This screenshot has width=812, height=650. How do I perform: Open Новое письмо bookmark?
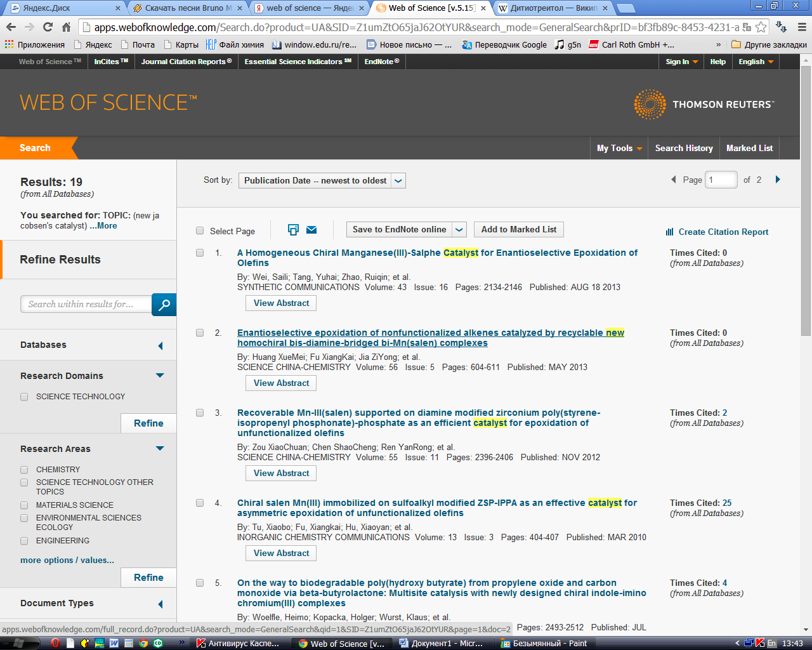409,44
